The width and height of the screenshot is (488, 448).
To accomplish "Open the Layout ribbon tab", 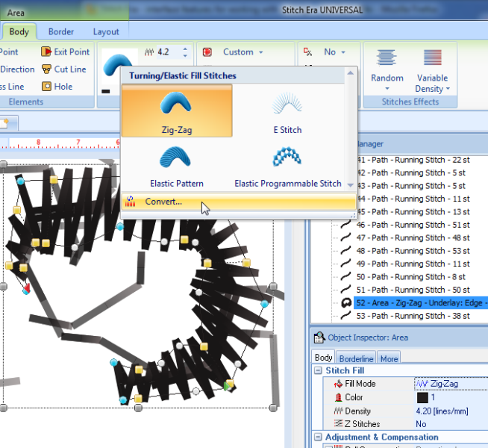I will (x=106, y=32).
